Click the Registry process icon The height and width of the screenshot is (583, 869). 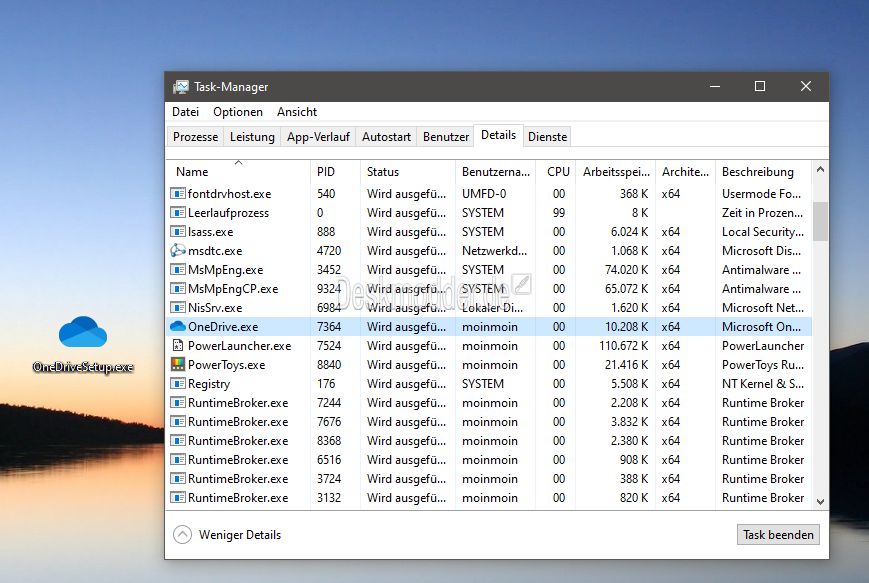point(177,383)
